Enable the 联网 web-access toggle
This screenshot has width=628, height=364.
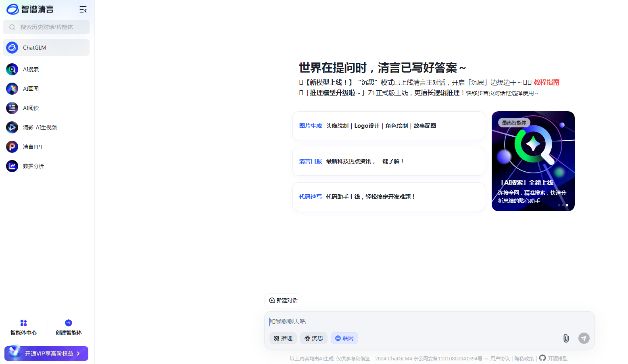344,338
